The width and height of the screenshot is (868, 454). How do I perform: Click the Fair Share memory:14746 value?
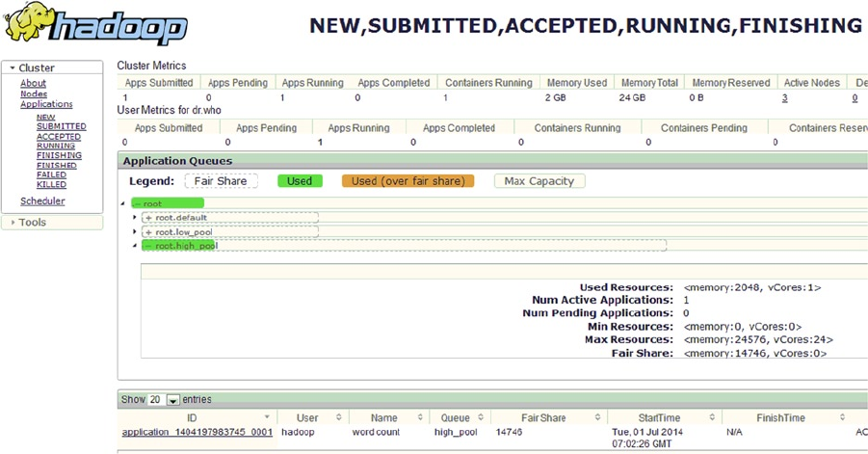coord(755,353)
